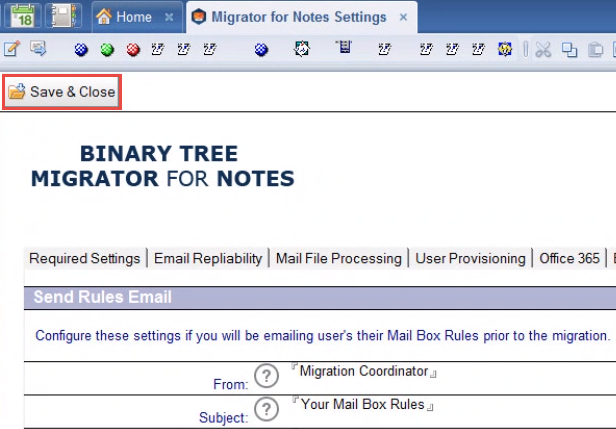Switch to the Home tab
The width and height of the screenshot is (616, 429).
138,17
